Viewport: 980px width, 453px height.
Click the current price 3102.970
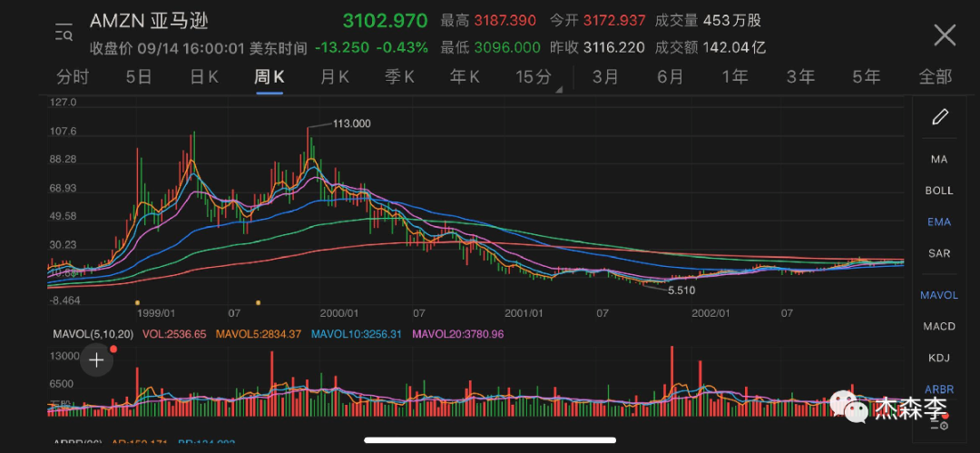[x=385, y=21]
